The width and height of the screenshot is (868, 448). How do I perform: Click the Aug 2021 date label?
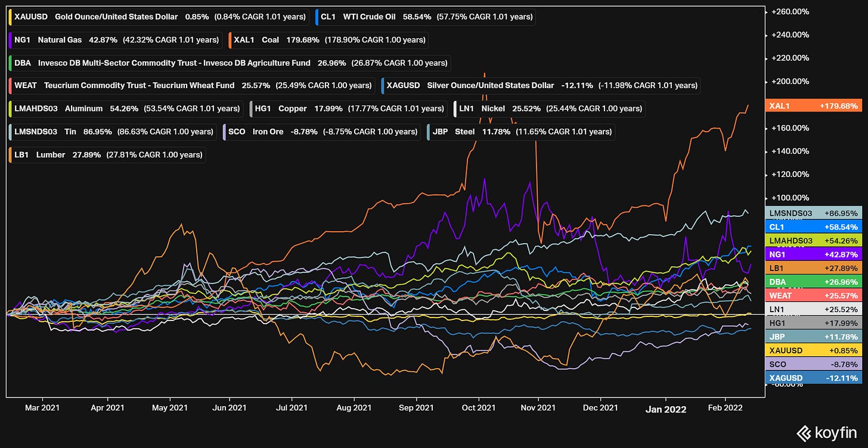[x=354, y=408]
